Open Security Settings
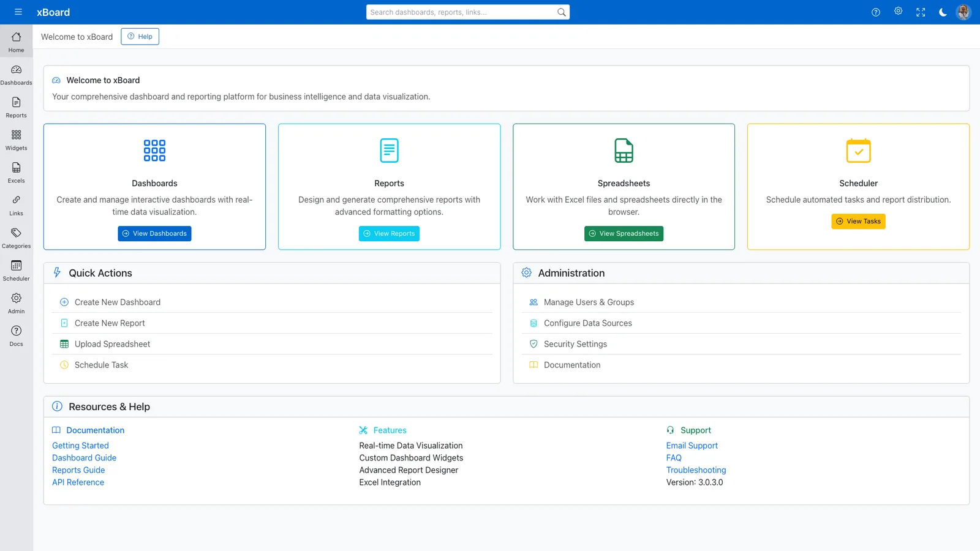This screenshot has height=551, width=980. 741,344
